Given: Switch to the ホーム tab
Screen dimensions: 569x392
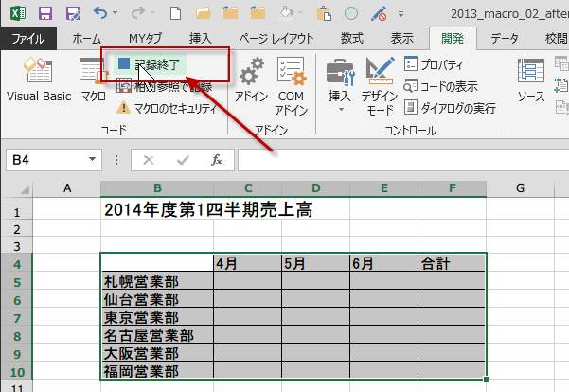Looking at the screenshot, I should point(86,38).
